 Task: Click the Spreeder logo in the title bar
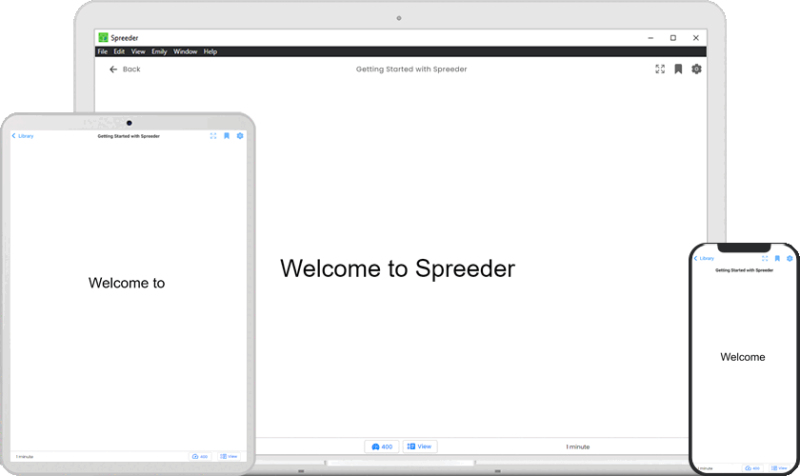click(x=103, y=38)
